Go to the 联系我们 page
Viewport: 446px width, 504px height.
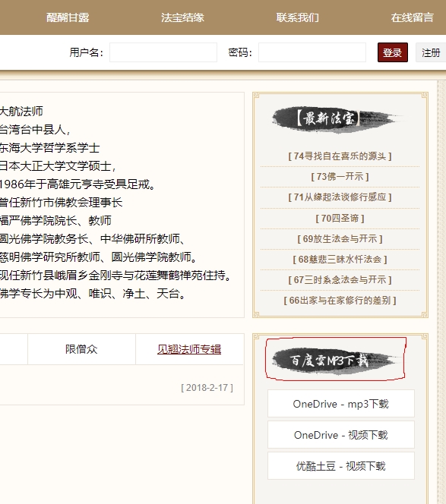click(x=297, y=17)
